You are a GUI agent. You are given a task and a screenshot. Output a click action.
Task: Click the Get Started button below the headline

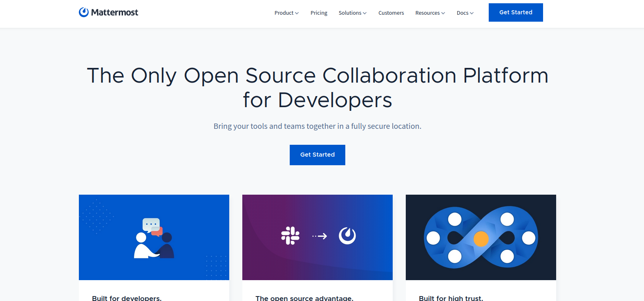pos(318,155)
